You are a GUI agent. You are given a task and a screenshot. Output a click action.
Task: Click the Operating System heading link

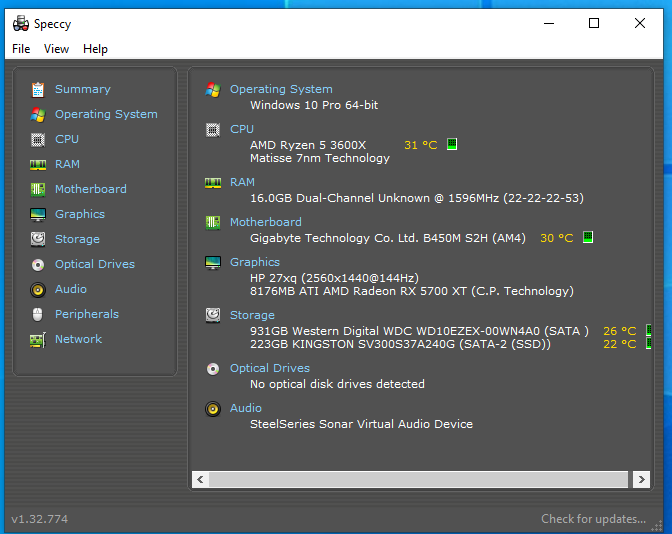tap(281, 89)
